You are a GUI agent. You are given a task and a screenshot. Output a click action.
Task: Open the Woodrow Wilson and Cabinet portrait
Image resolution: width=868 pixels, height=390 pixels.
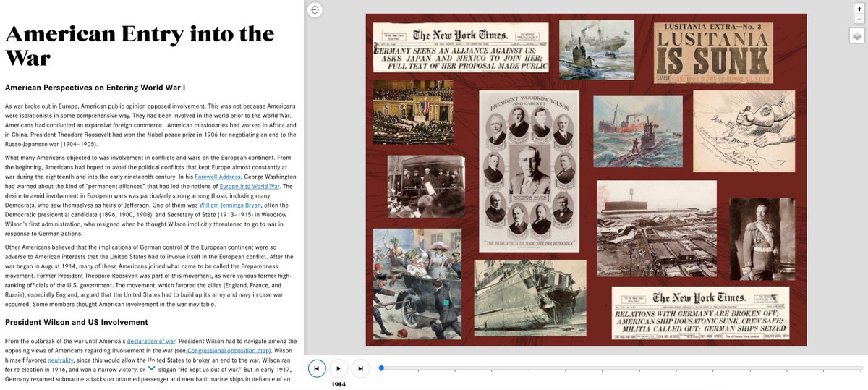click(x=528, y=171)
